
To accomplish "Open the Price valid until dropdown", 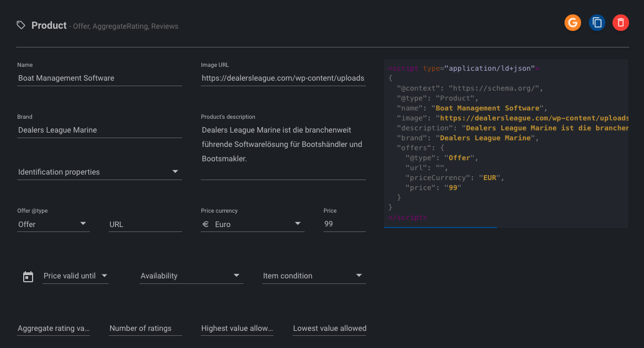I will click(75, 276).
